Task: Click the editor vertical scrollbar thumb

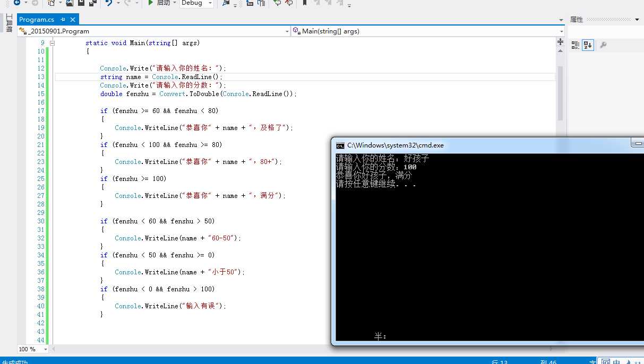Action: tap(560, 94)
